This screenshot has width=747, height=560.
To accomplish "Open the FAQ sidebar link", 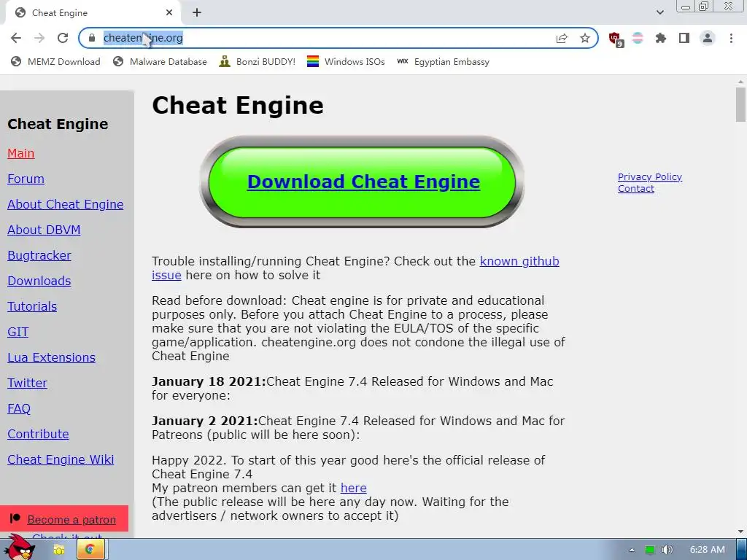I will 18,408.
